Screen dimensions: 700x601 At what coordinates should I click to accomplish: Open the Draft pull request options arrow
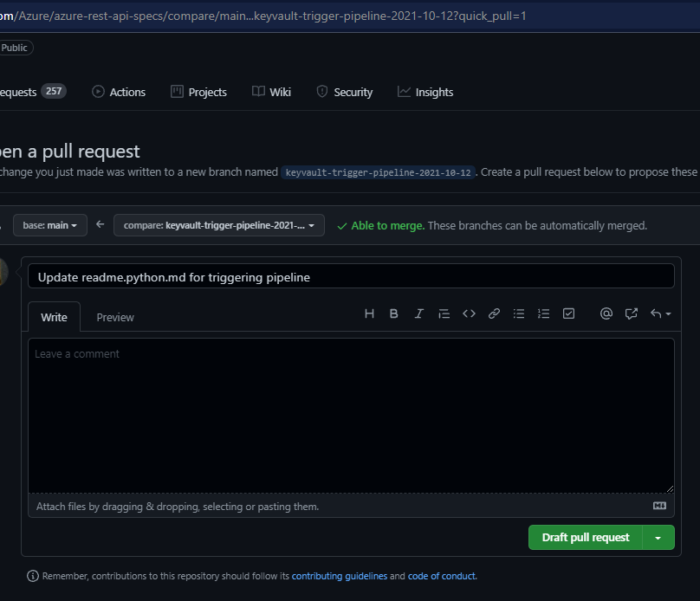[x=658, y=538]
